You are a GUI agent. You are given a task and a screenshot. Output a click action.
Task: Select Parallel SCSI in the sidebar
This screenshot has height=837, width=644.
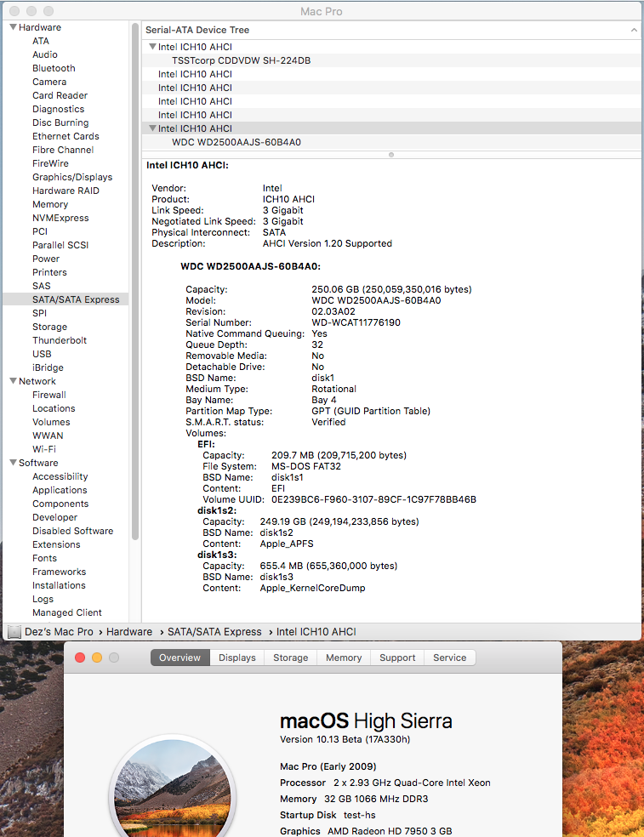click(60, 245)
